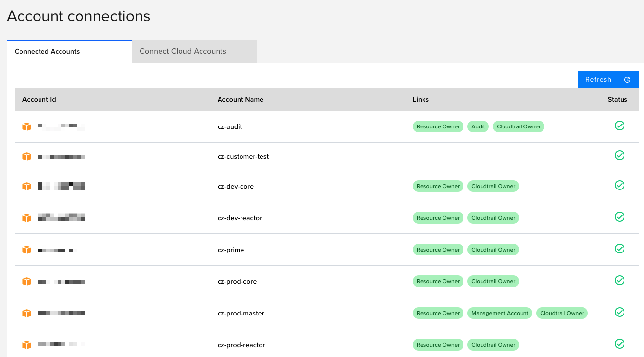Click Cloudtrail Owner tag on cz-prod-core row
The image size is (644, 357).
(493, 281)
